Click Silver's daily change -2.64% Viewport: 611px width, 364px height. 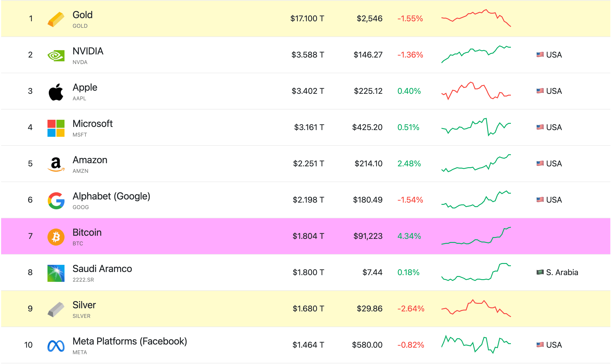[411, 309]
